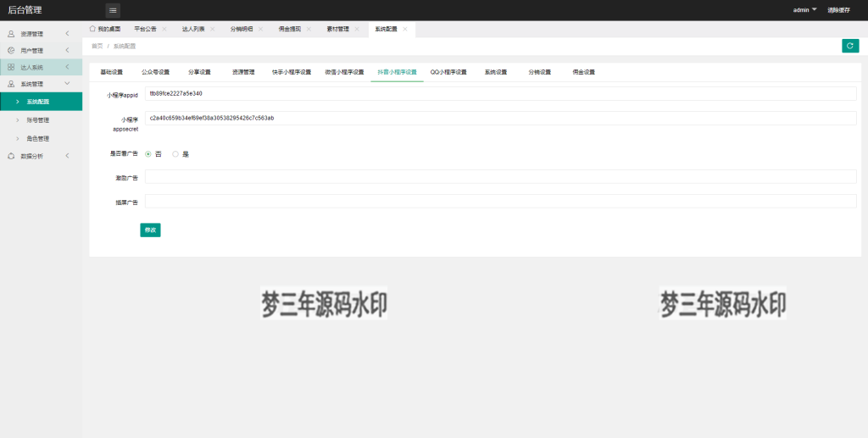Click the home icon on 我的桌面 tab
Image resolution: width=868 pixels, height=438 pixels.
92,29
